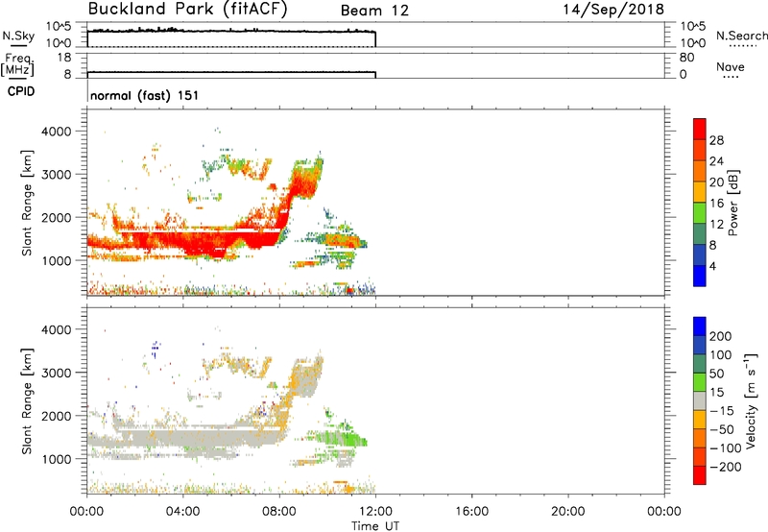768x532 pixels.
Task: Pick the velocity swatch between 100 and 200
Action: click(700, 345)
